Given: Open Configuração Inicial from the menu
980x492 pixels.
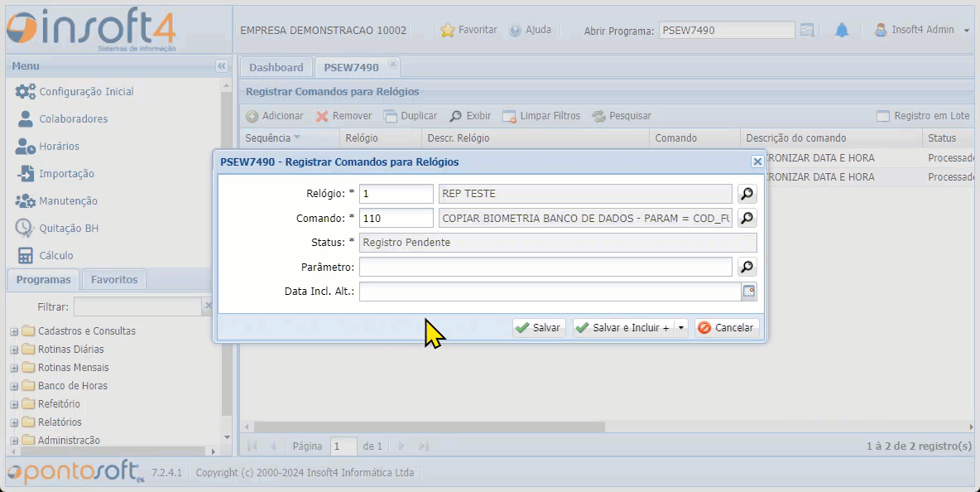Looking at the screenshot, I should click(86, 92).
